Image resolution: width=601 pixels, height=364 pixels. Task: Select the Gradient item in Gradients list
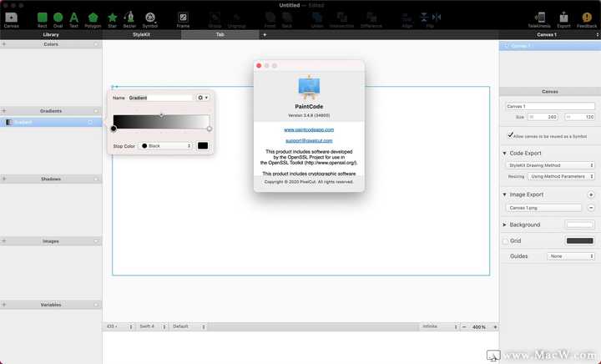pos(51,122)
